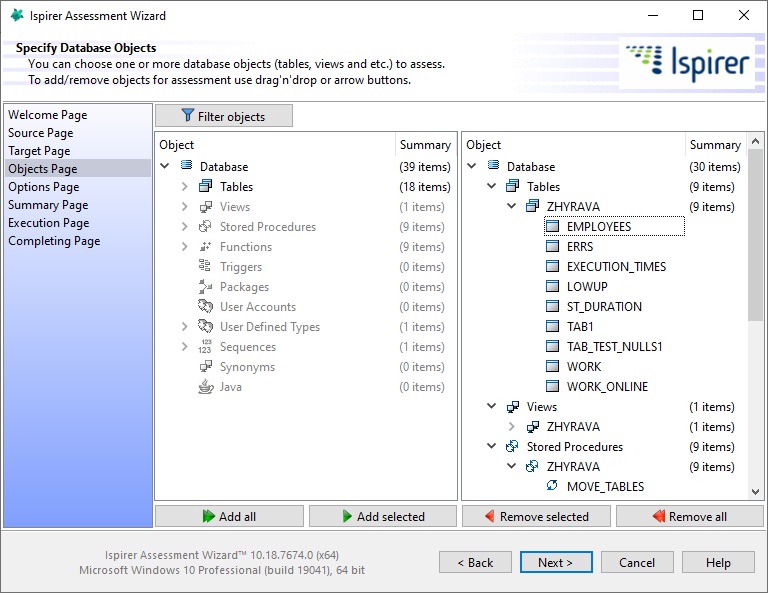Click the < Back button
Image resolution: width=768 pixels, height=593 pixels.
click(x=475, y=562)
